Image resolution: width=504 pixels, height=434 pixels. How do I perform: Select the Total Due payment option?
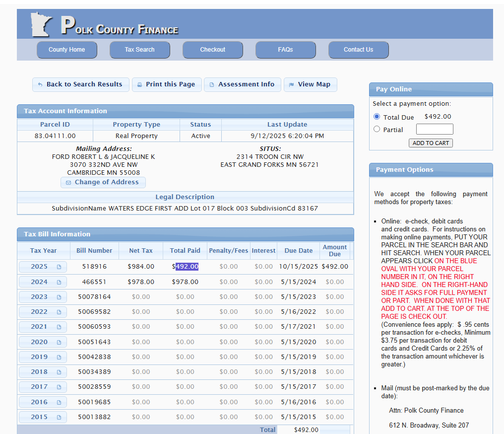(377, 117)
